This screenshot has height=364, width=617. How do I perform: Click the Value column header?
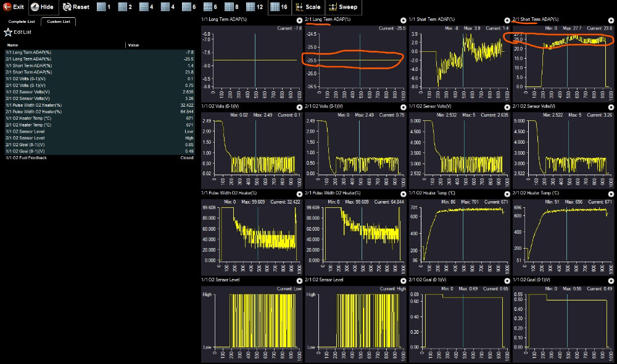tap(133, 45)
